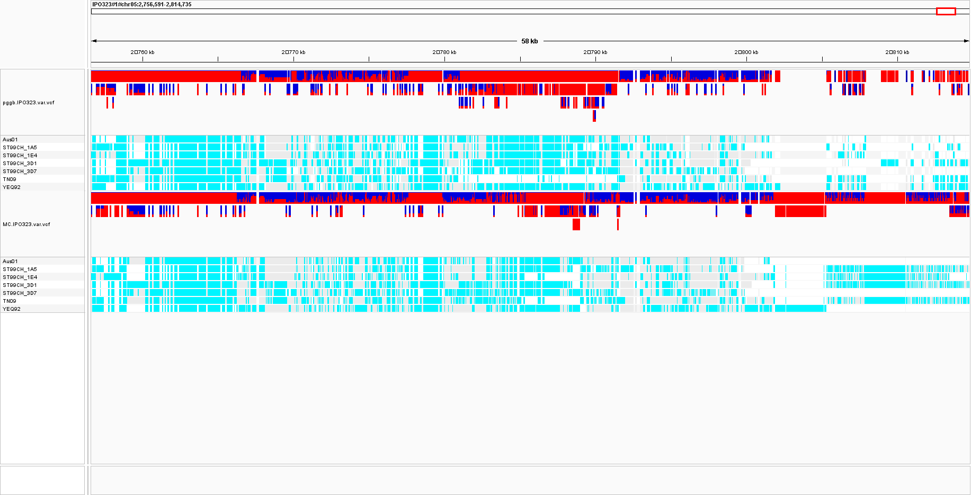Viewport: 980px width, 495px height.
Task: Select ST99CH_1E4 sample under MC track
Action: point(20,277)
